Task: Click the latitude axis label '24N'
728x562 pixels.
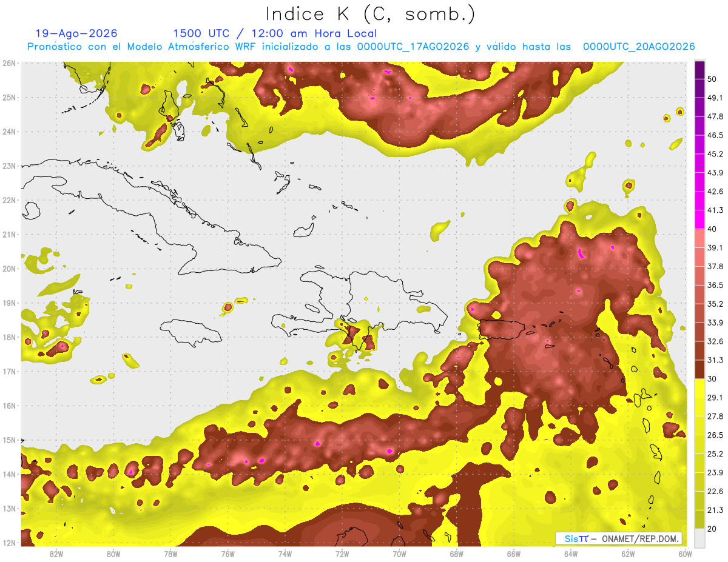Action: pyautogui.click(x=9, y=132)
